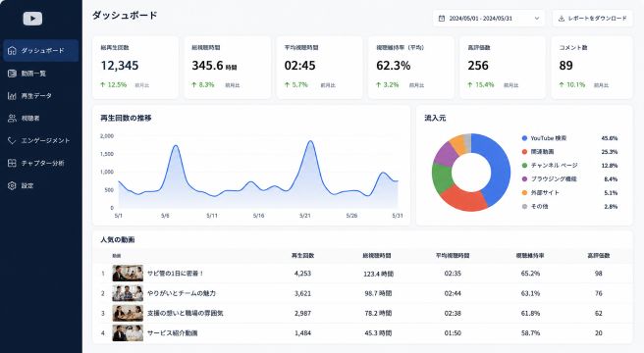Click the 01:50 table cell
This screenshot has width=644, height=353.
point(453,332)
